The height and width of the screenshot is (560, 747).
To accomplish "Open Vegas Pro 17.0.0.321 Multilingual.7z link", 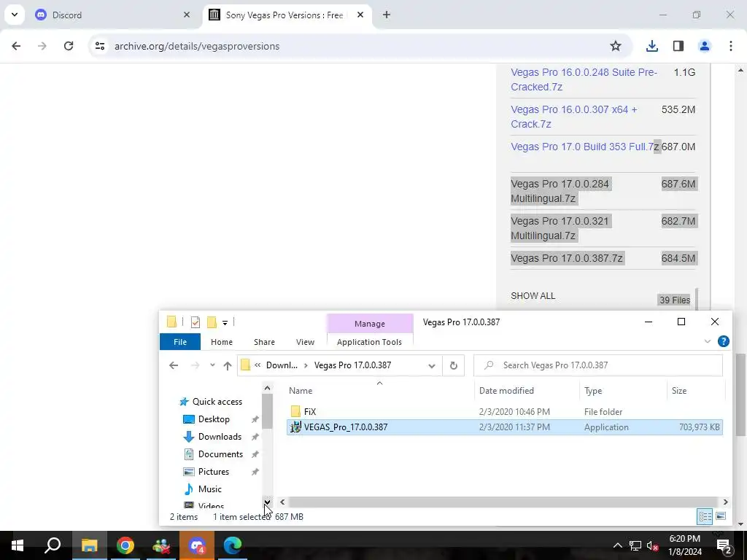I will 560,228.
